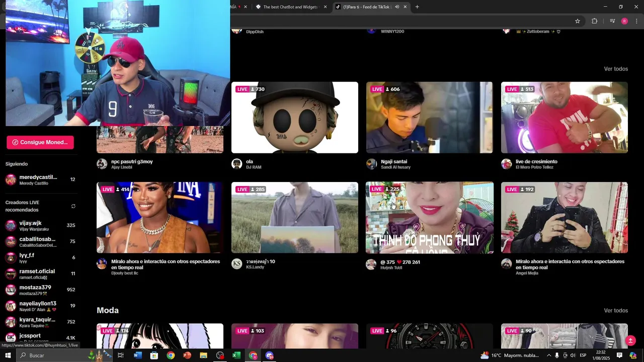Open Excel from the taskbar
This screenshot has height=362, width=644.
click(x=236, y=355)
